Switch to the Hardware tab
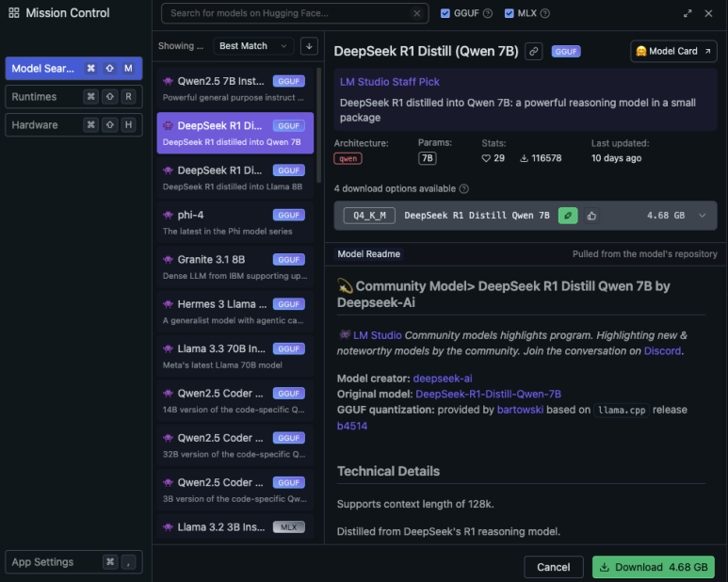 73,125
